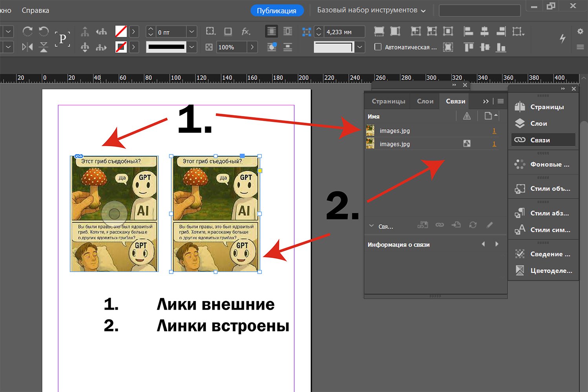Open the Справка menu

(35, 10)
